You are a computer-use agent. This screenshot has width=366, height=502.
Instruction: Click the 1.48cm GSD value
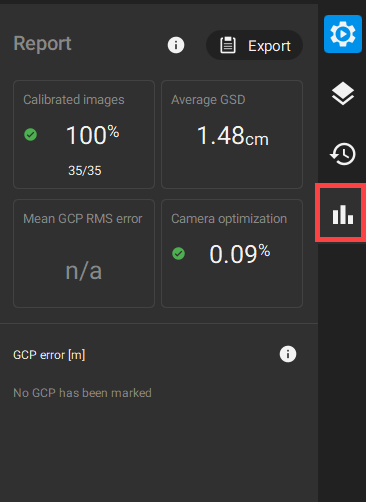pyautogui.click(x=233, y=136)
